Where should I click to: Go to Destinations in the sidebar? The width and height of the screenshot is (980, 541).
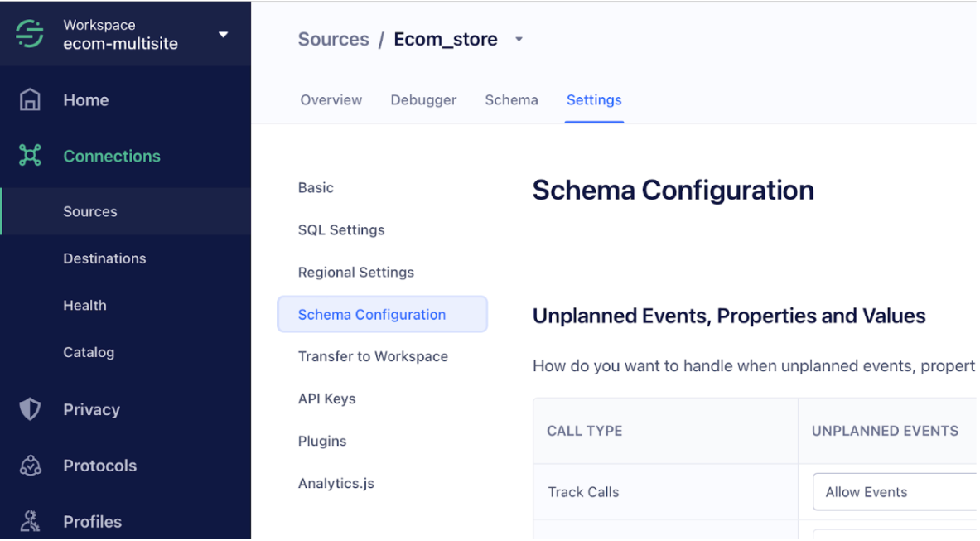(104, 258)
